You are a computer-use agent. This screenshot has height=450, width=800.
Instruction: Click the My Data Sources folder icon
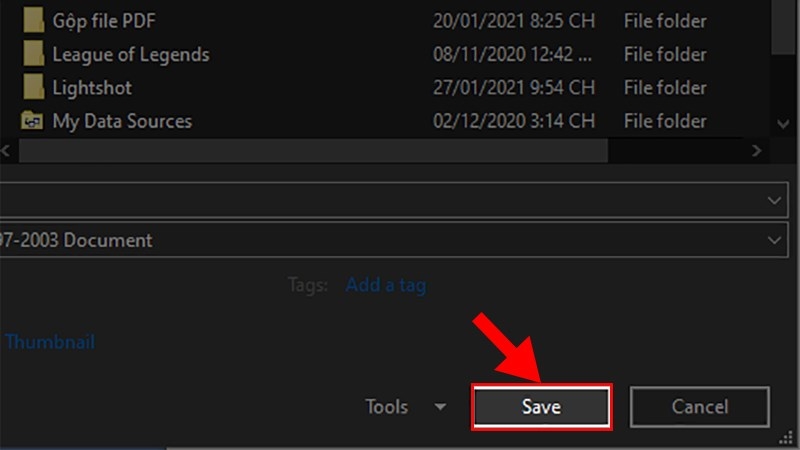click(33, 121)
